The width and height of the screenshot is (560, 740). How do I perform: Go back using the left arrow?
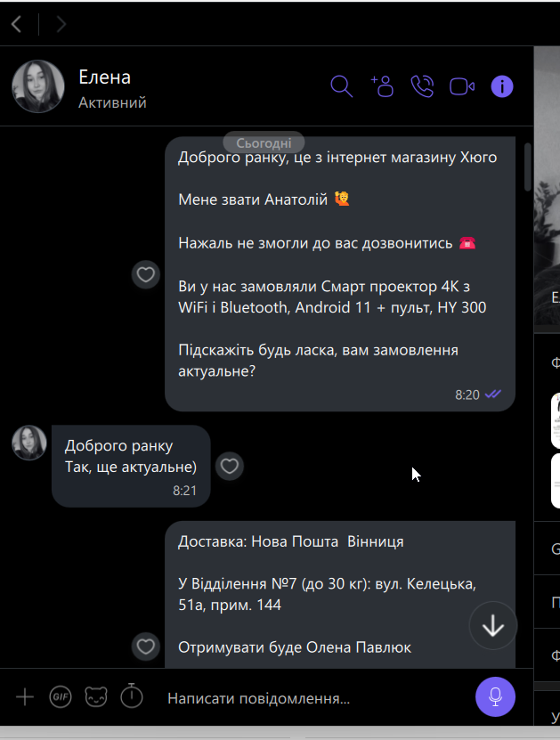(x=17, y=24)
